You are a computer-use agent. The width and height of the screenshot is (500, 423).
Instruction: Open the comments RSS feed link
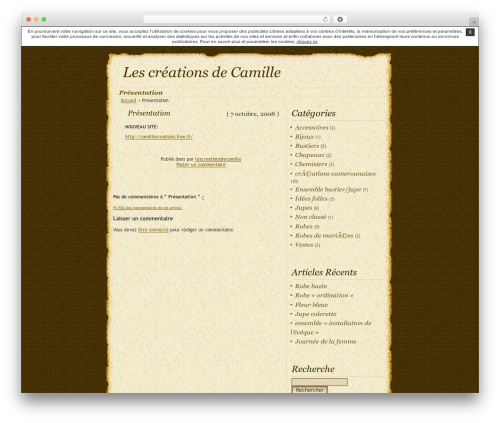tap(147, 208)
